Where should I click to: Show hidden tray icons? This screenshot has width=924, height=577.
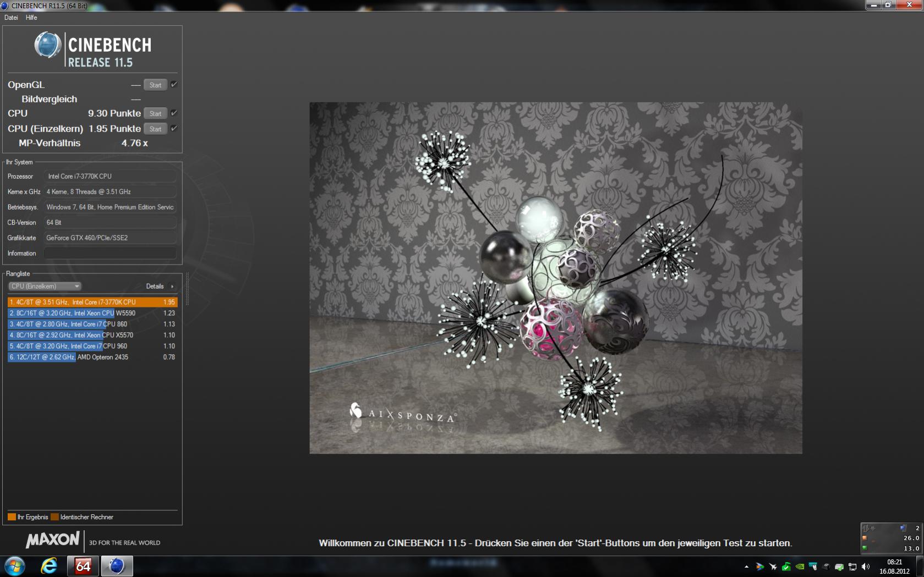coord(746,567)
